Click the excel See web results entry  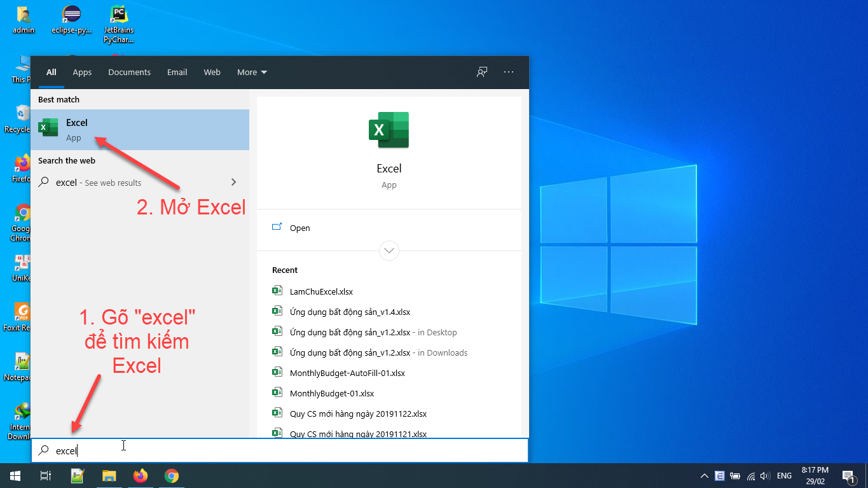(140, 182)
